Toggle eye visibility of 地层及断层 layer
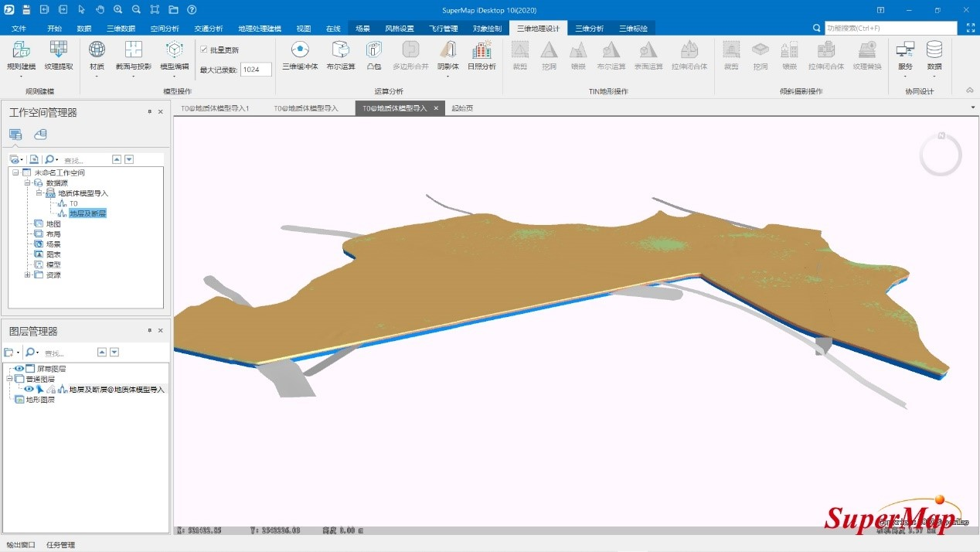Viewport: 980px width, 552px height. point(29,390)
